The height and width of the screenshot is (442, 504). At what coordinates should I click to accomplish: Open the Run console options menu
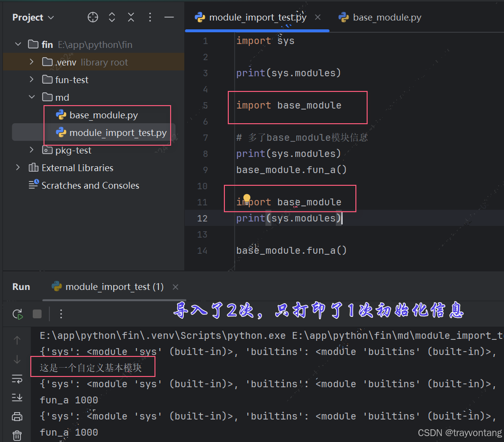[x=60, y=314]
